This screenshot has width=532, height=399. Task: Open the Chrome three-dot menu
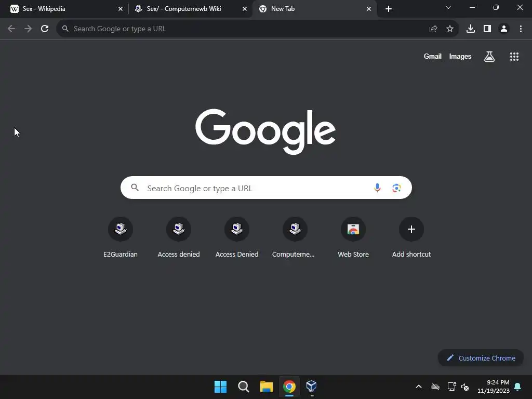tap(521, 29)
